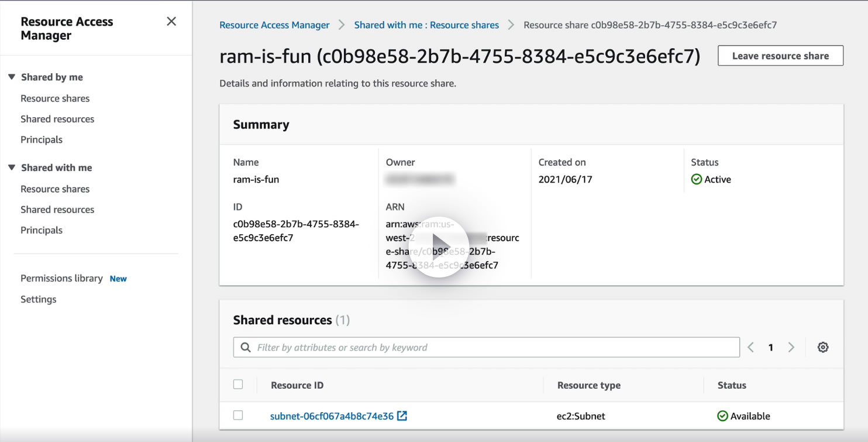Play the video overlay
Viewport: 868px width, 442px height.
pyautogui.click(x=439, y=247)
